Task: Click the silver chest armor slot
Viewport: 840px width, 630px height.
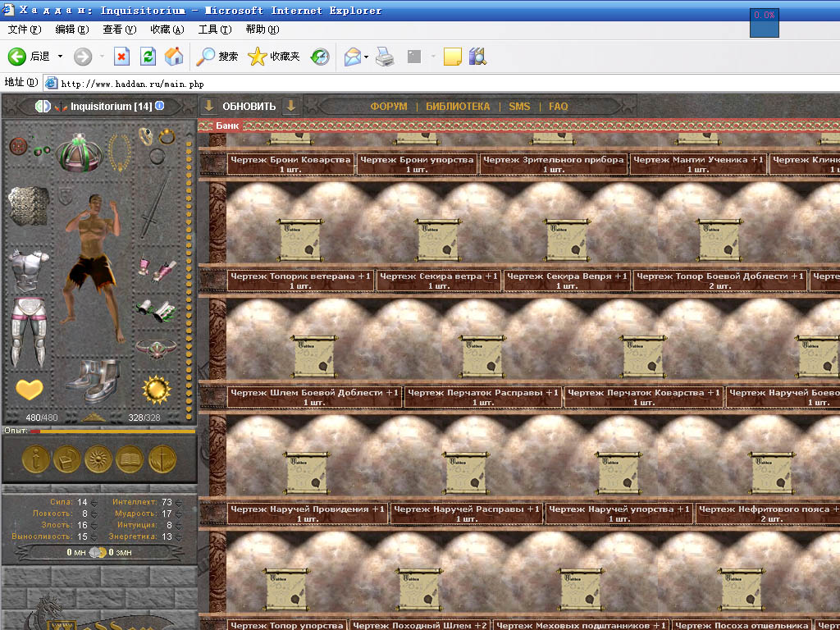Action: (29, 271)
